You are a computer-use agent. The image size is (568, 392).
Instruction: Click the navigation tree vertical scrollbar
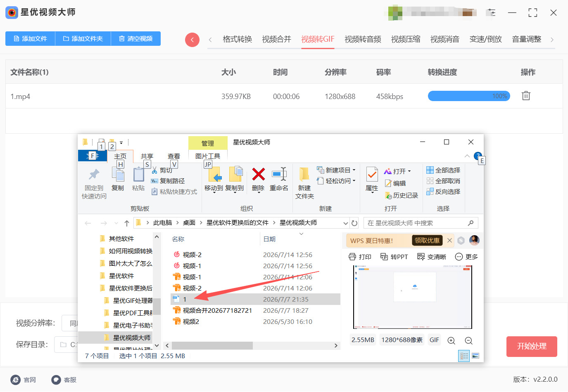(157, 307)
